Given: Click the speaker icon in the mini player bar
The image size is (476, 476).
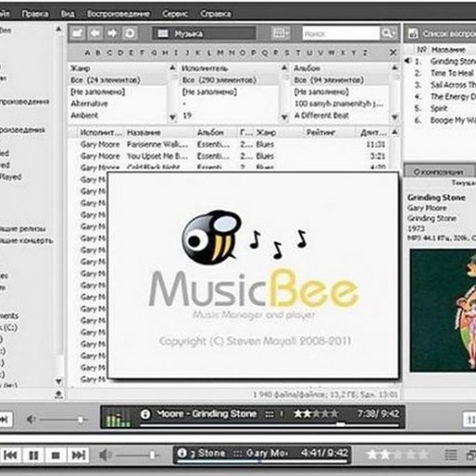Looking at the screenshot, I should tap(105, 455).
